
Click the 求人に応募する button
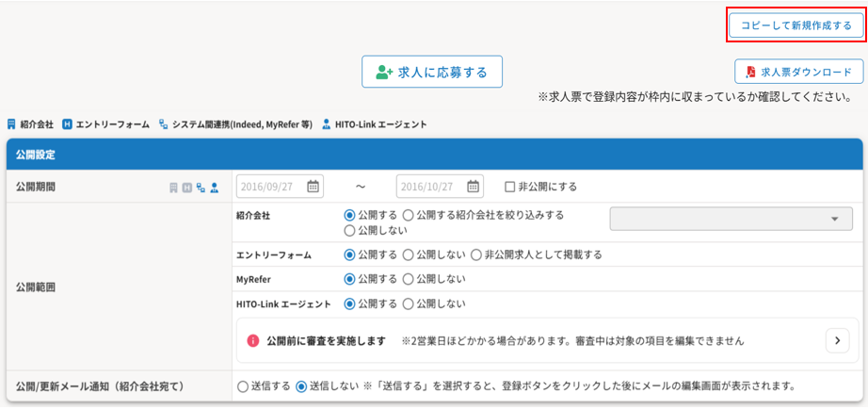[432, 72]
